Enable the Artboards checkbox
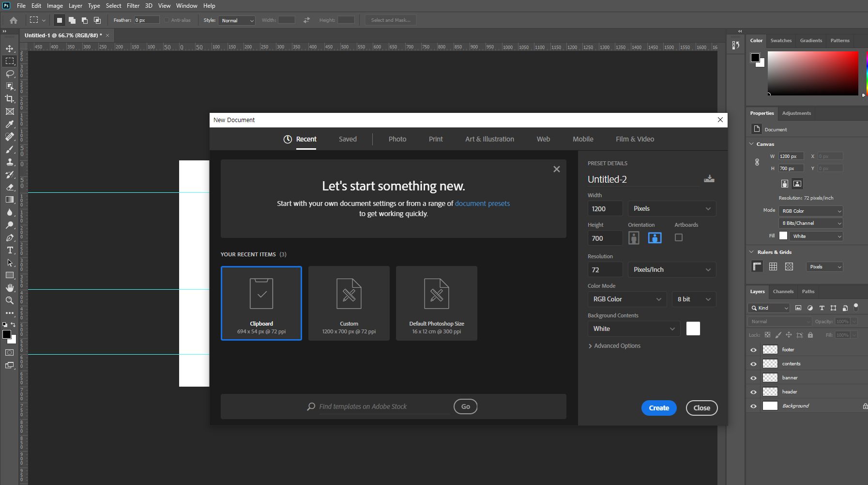 pyautogui.click(x=679, y=237)
